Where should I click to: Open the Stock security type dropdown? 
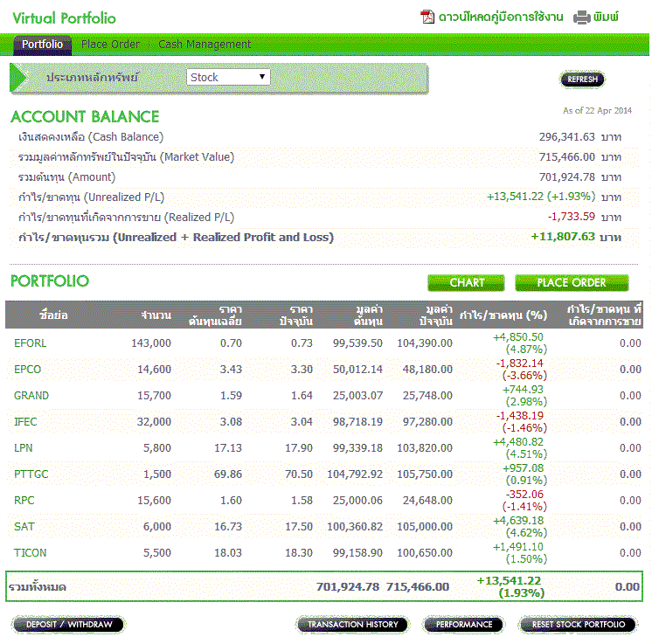(228, 77)
